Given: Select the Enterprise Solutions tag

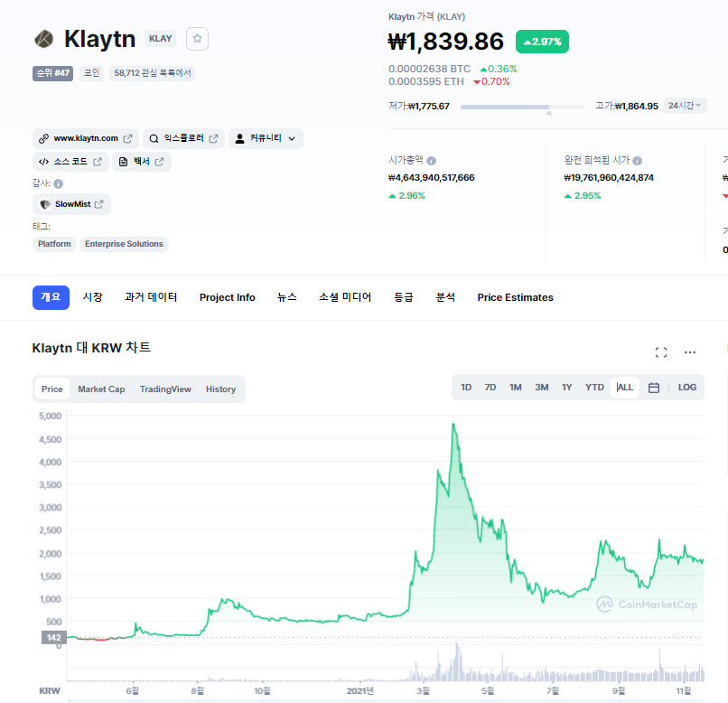Looking at the screenshot, I should (x=124, y=244).
